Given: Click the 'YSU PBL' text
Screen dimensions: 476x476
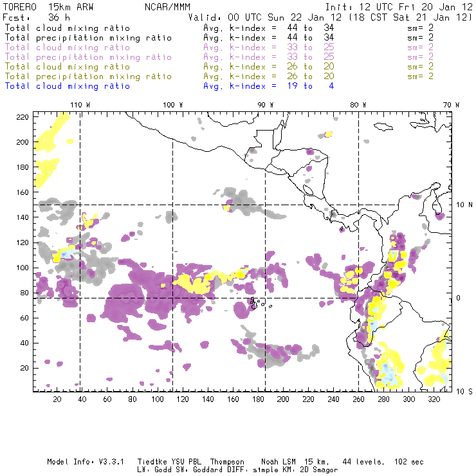Looking at the screenshot, I should point(187,462).
